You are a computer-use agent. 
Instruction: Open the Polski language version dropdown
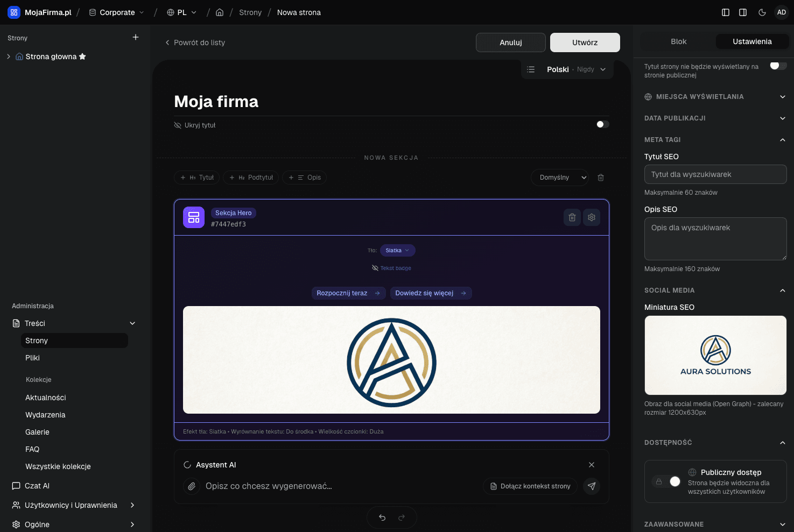576,69
